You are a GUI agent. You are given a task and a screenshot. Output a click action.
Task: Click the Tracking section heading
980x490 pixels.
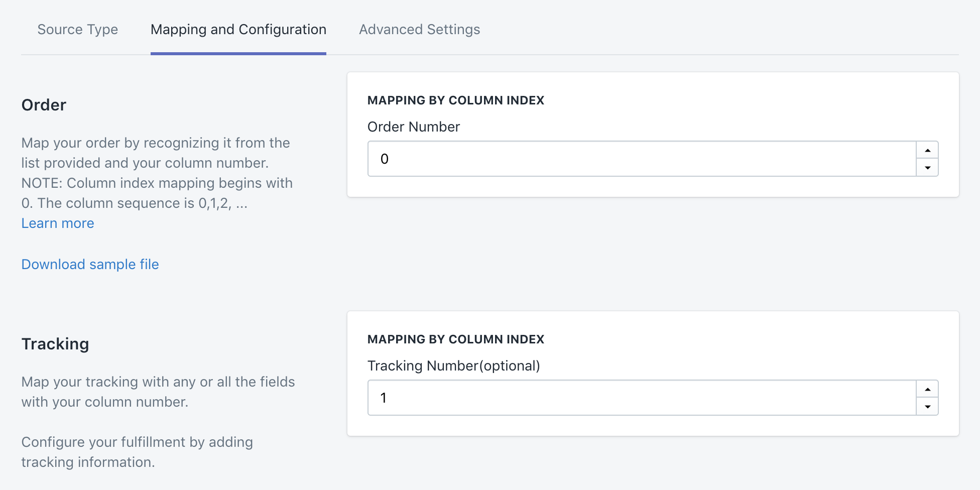tap(55, 344)
